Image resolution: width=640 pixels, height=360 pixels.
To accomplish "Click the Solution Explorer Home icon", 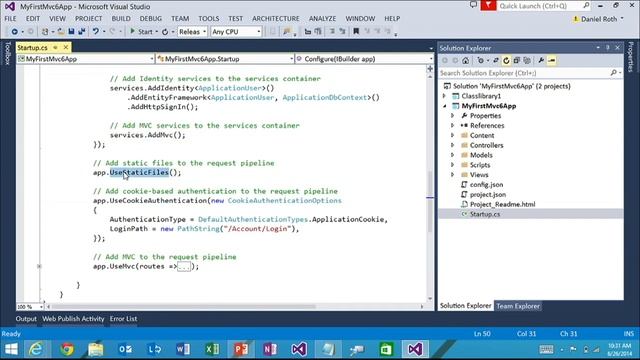I will (x=465, y=60).
